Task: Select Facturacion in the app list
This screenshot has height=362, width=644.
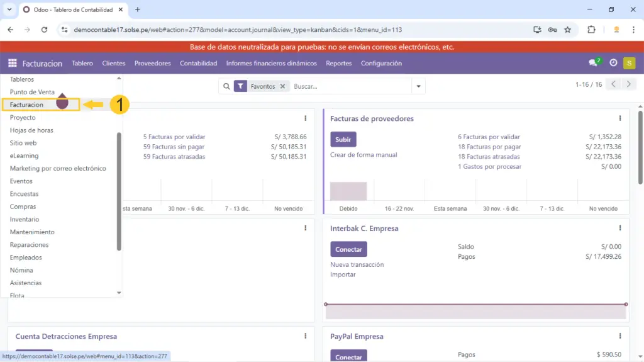Action: (x=27, y=105)
